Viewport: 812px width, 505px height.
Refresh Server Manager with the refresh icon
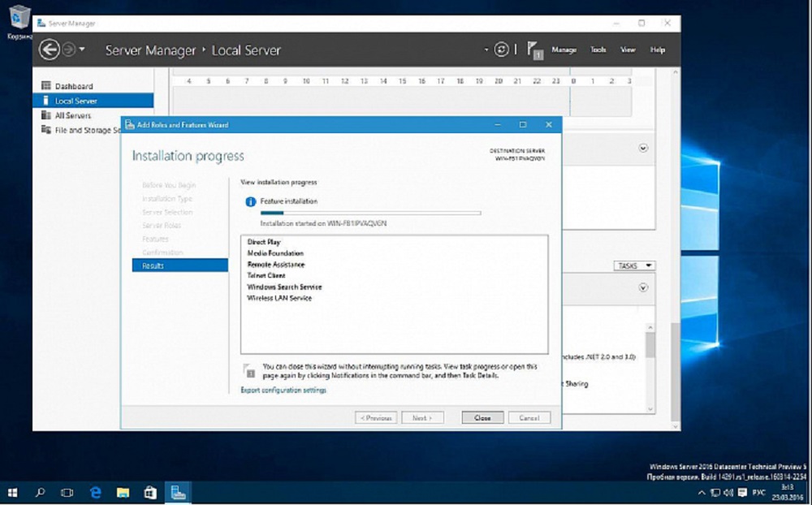[x=501, y=50]
